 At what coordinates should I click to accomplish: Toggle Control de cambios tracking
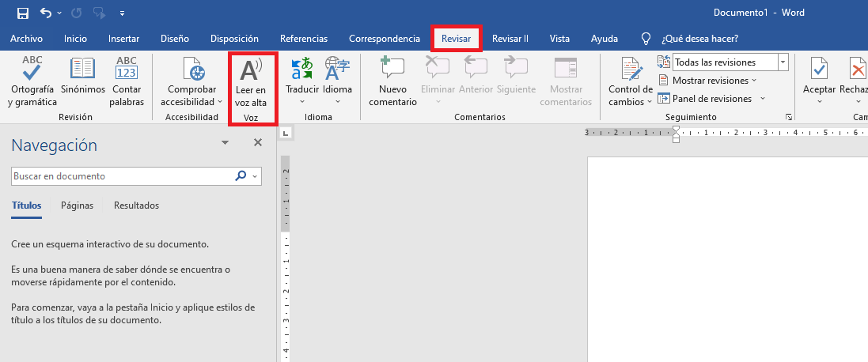[x=631, y=71]
